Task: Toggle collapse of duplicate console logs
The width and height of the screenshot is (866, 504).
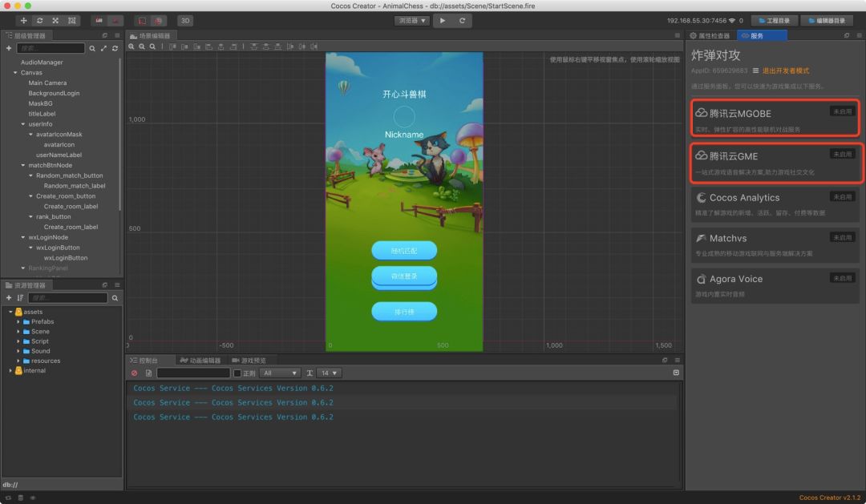Action: (x=676, y=373)
